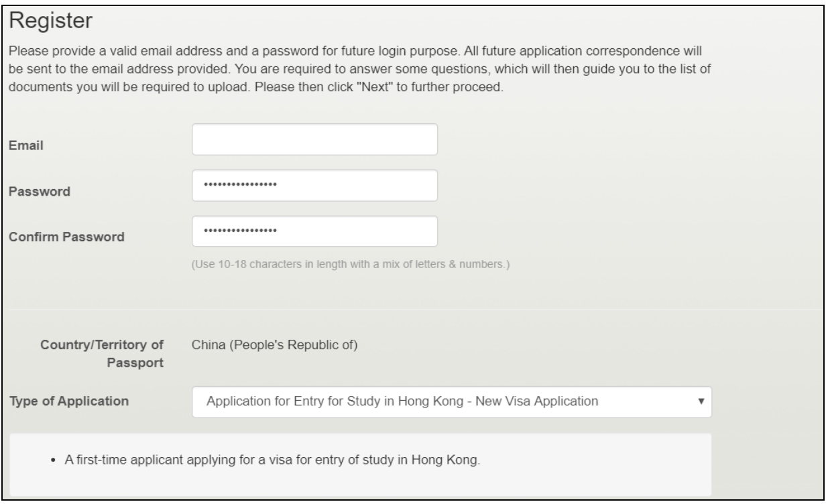Click the selected New Visa Application option text

[x=402, y=401]
